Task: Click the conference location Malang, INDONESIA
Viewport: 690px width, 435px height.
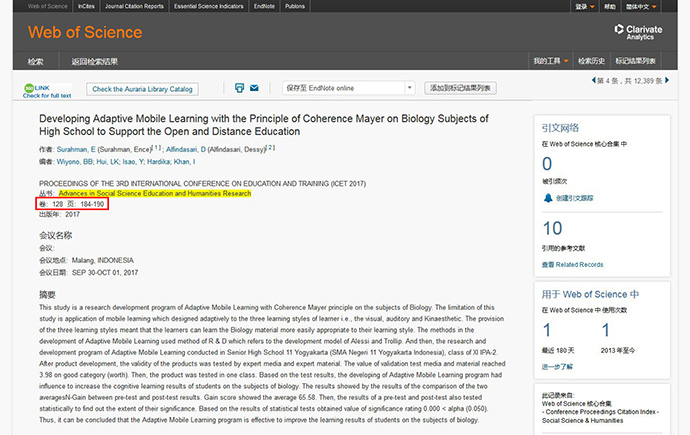Action: point(103,260)
